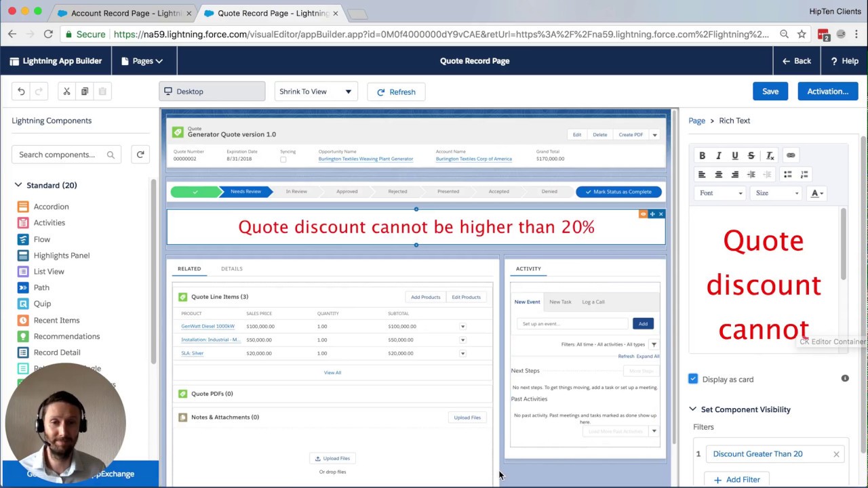
Task: Click the Activation button
Action: (x=828, y=91)
